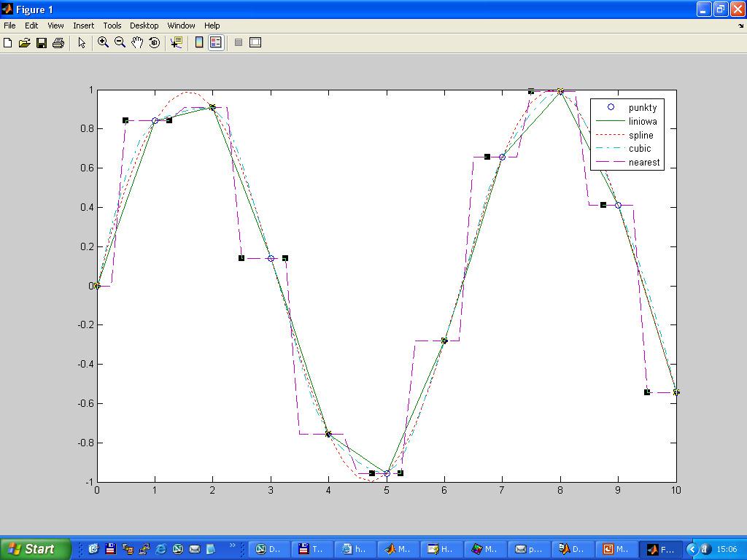Select the Rotate 3D tool

pyautogui.click(x=155, y=42)
